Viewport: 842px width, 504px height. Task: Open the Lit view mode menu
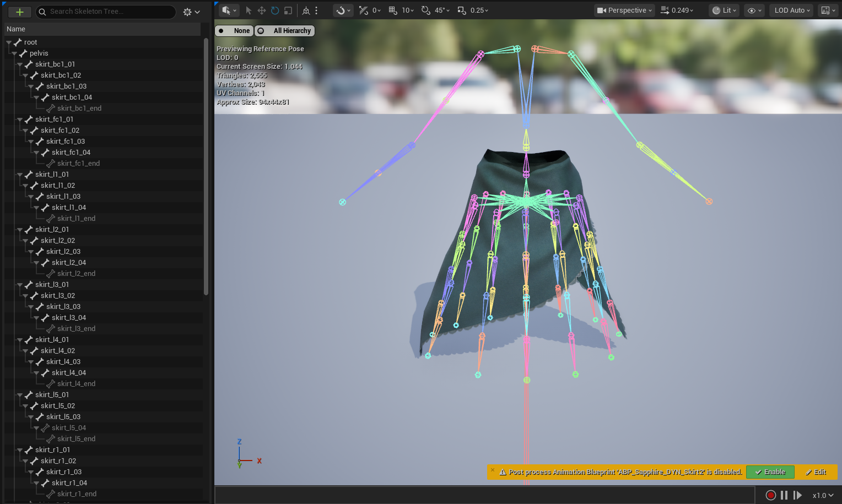tap(724, 10)
